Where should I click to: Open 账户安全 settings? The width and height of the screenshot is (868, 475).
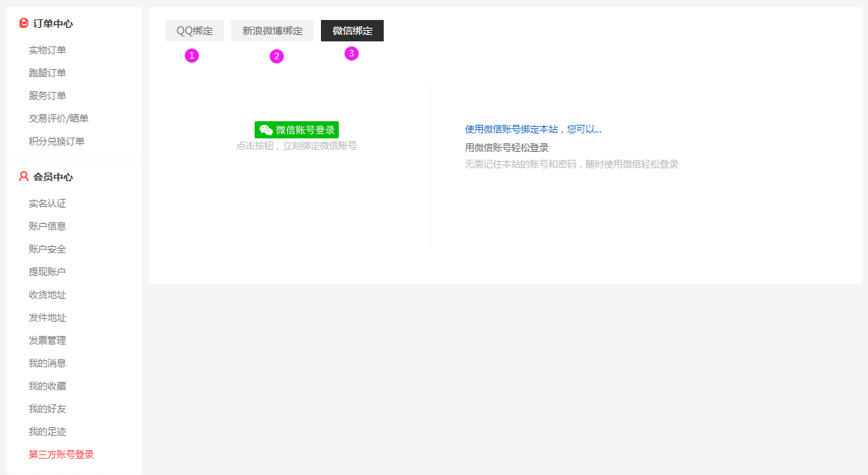(x=47, y=249)
